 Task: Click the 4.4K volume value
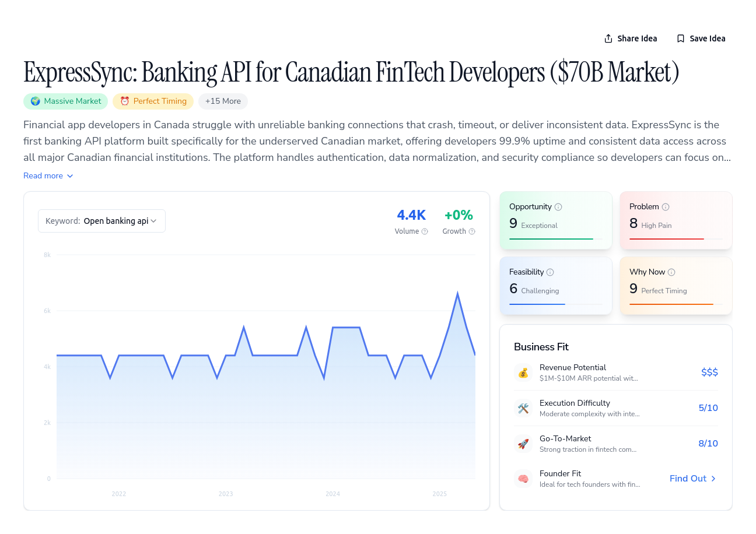point(411,215)
